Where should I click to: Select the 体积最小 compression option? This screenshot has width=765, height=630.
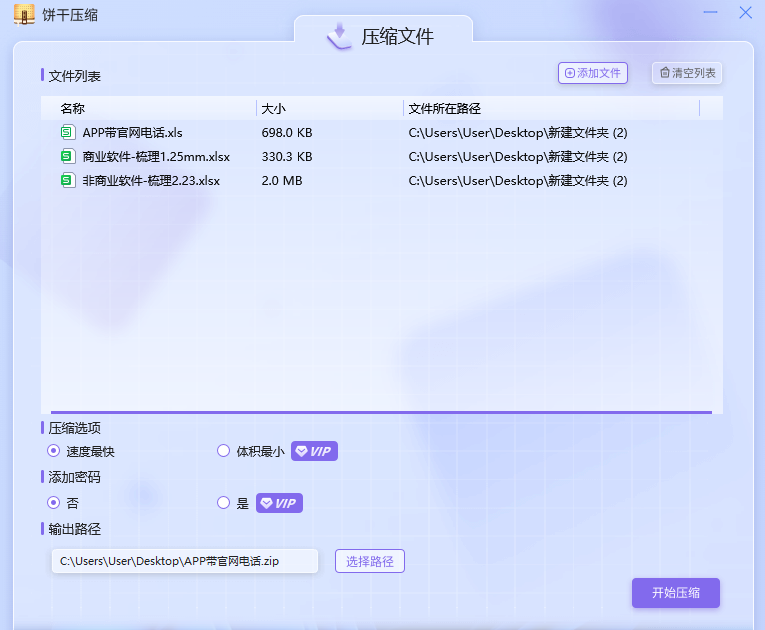coord(224,451)
